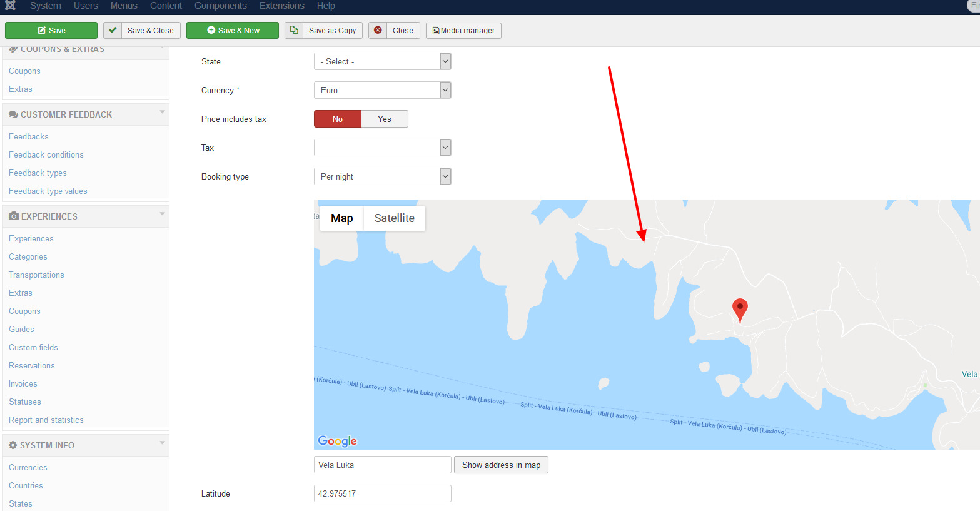Image resolution: width=980 pixels, height=511 pixels.
Task: Click the red Close X icon
Action: 378,30
